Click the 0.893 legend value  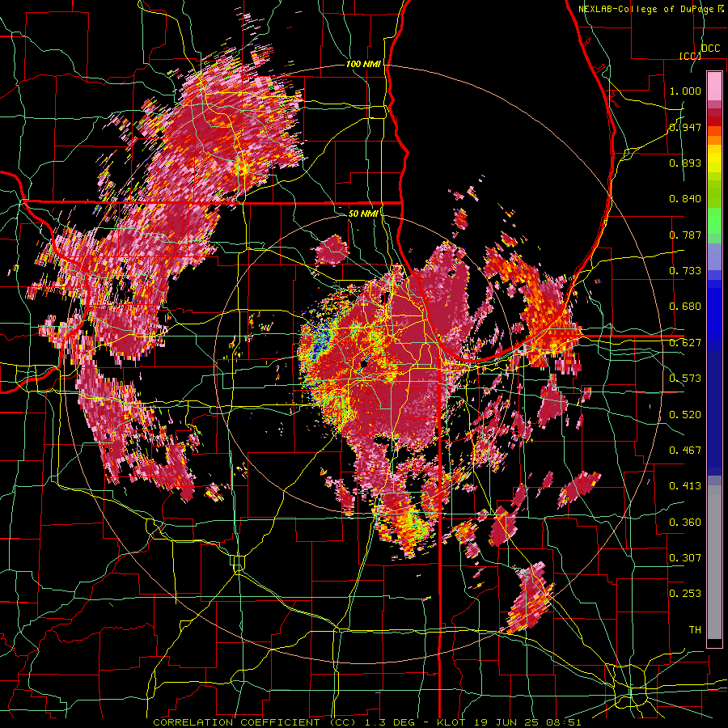coord(685,163)
